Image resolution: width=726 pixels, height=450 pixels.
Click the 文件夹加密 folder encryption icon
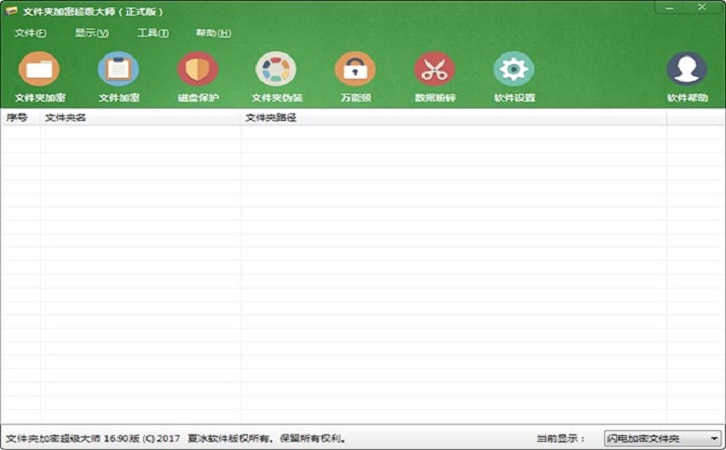tap(39, 70)
